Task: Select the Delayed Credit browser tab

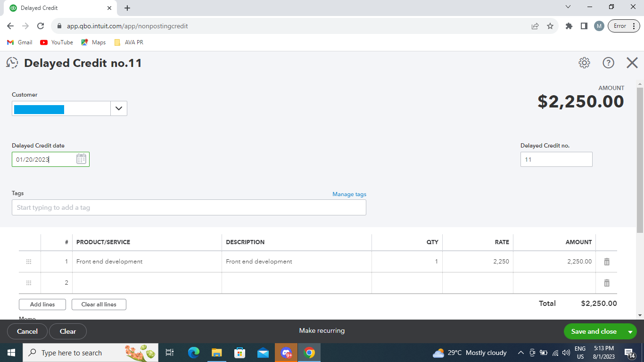Action: click(x=60, y=8)
